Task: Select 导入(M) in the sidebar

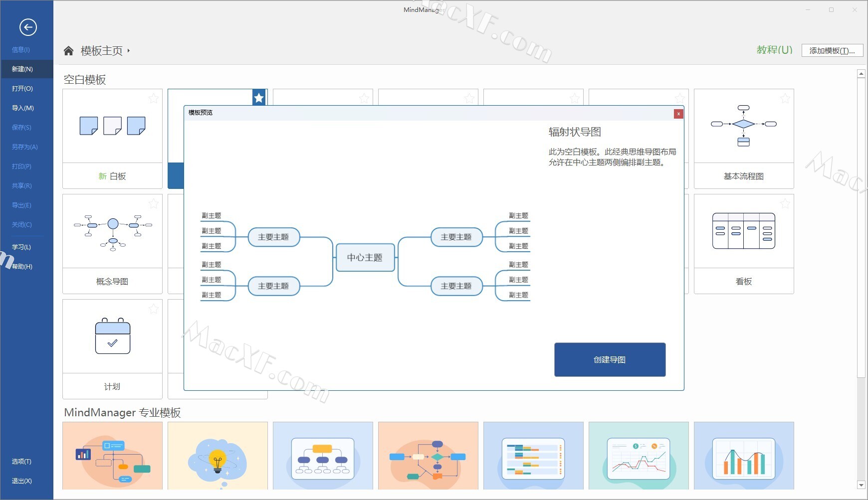Action: click(23, 108)
